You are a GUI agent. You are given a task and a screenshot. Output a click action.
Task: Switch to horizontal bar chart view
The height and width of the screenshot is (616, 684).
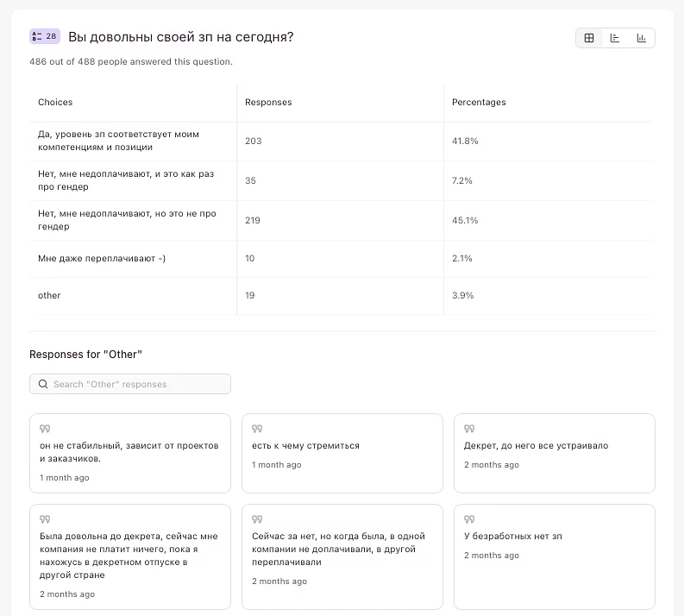click(x=615, y=38)
